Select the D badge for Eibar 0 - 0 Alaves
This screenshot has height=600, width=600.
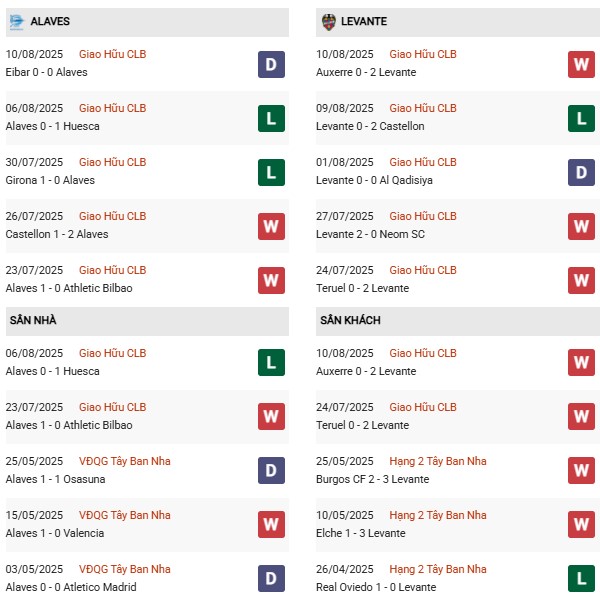271,64
